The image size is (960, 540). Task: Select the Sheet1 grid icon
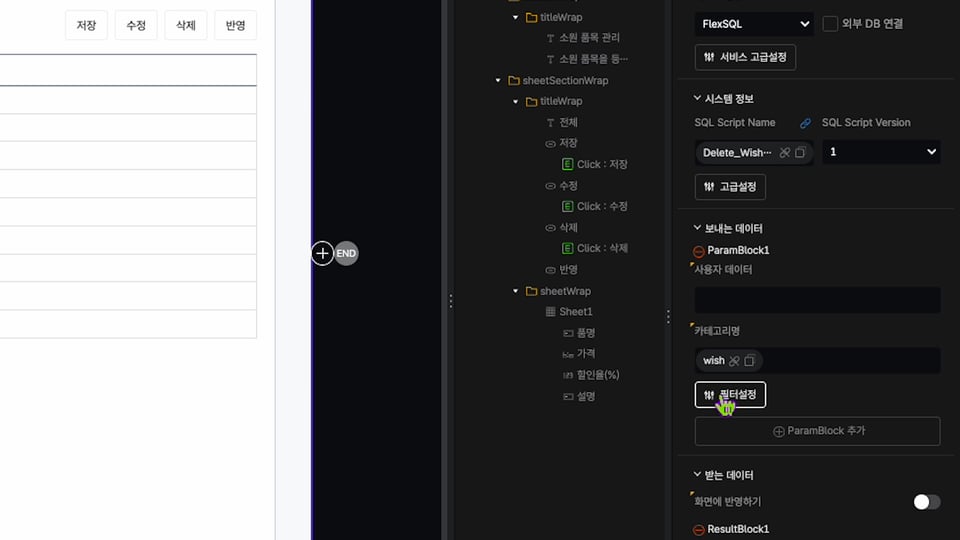coord(550,312)
